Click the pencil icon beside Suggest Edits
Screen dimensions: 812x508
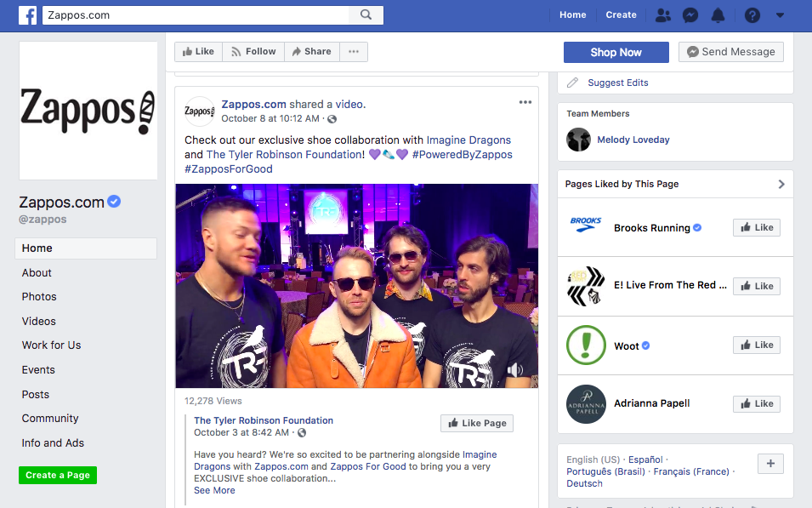pos(572,83)
